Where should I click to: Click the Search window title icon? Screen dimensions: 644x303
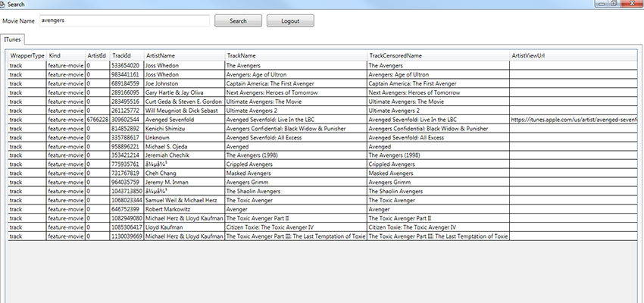pos(2,4)
